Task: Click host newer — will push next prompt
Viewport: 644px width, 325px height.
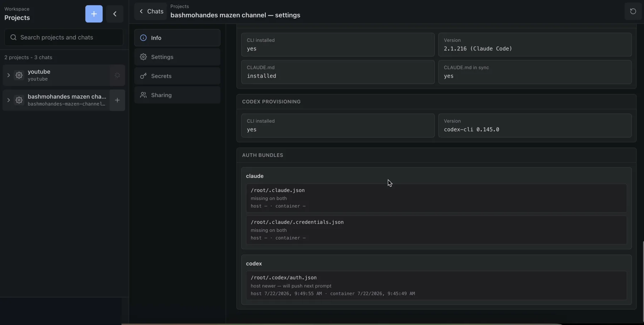Action: [291, 286]
